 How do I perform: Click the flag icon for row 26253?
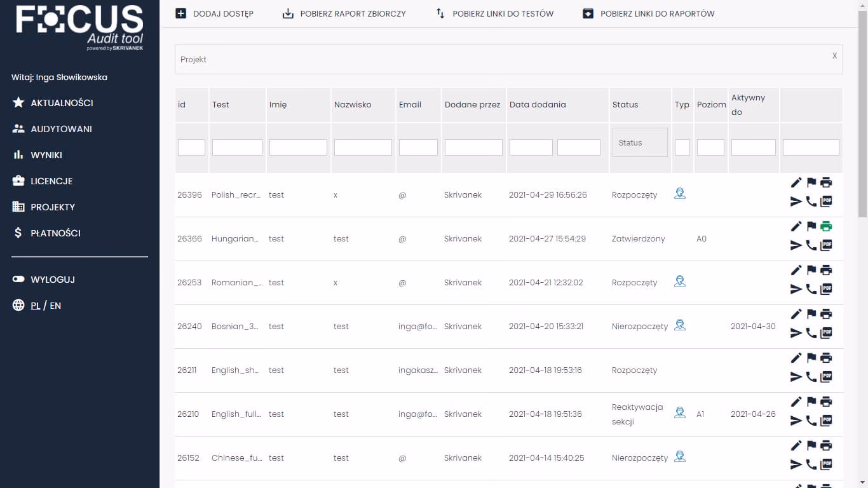pyautogui.click(x=811, y=270)
